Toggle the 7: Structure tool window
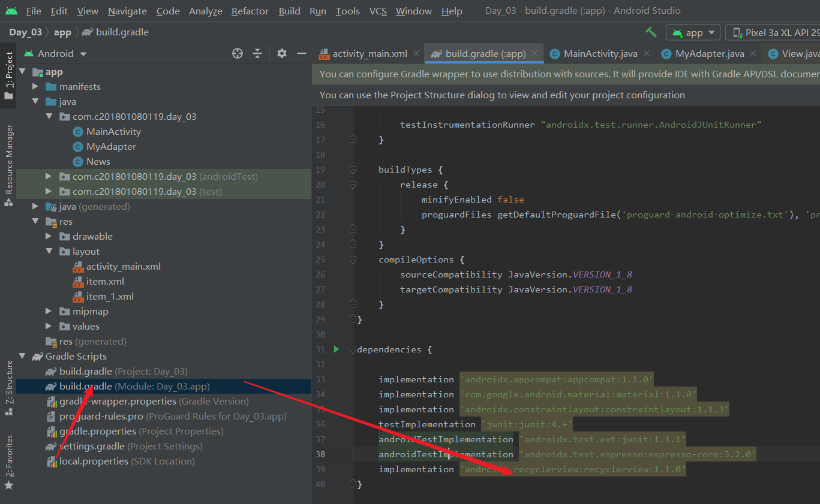Viewport: 820px width, 504px height. point(8,388)
